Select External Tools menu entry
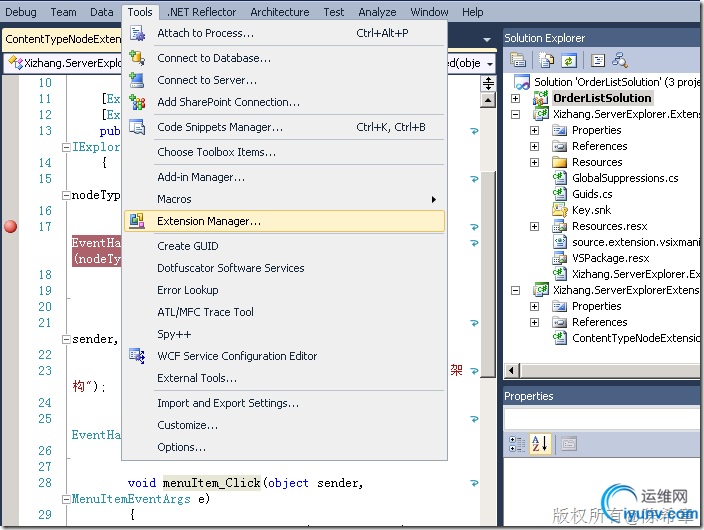704x530 pixels. 285,379
